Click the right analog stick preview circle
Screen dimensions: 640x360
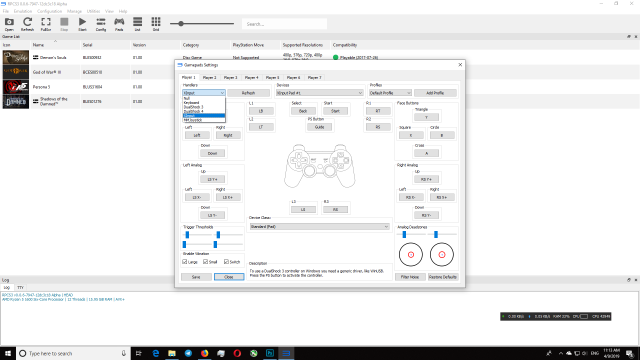[x=442, y=254]
